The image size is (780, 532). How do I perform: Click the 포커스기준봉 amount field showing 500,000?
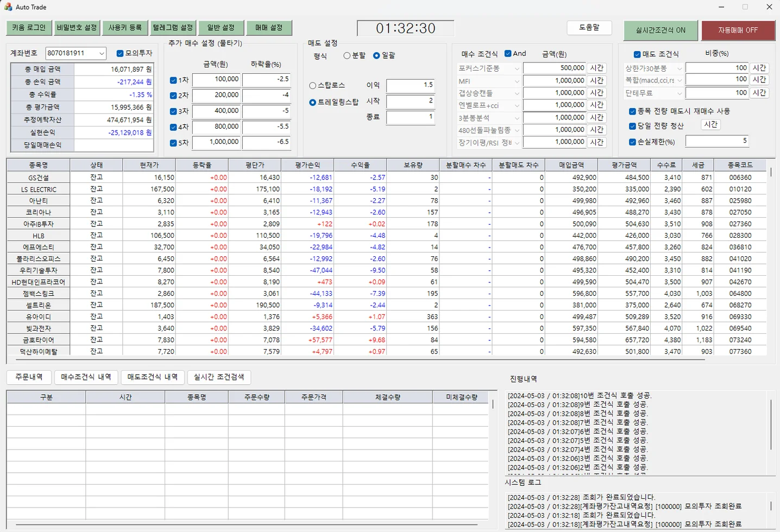[554, 68]
